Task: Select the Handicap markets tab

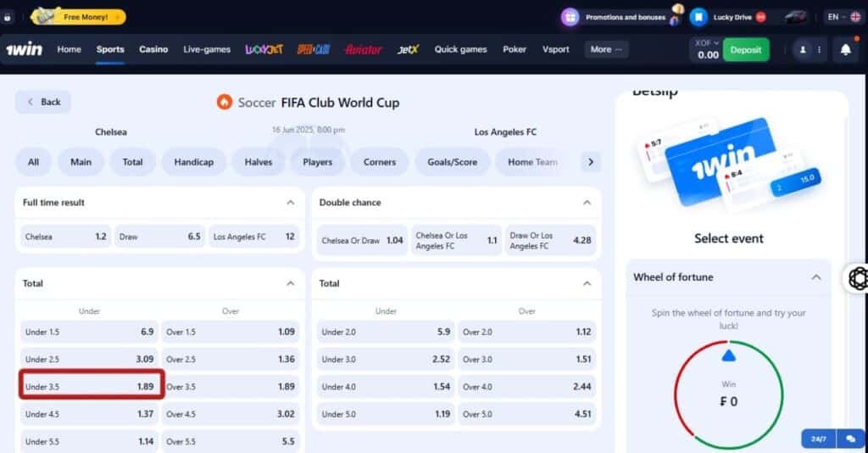Action: [x=194, y=162]
